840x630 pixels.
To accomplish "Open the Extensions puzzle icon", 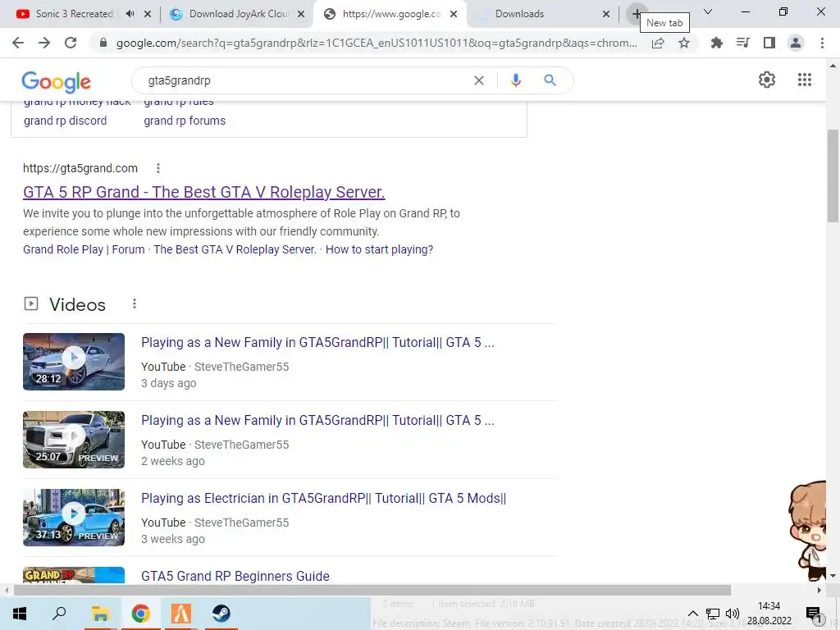I will (716, 43).
